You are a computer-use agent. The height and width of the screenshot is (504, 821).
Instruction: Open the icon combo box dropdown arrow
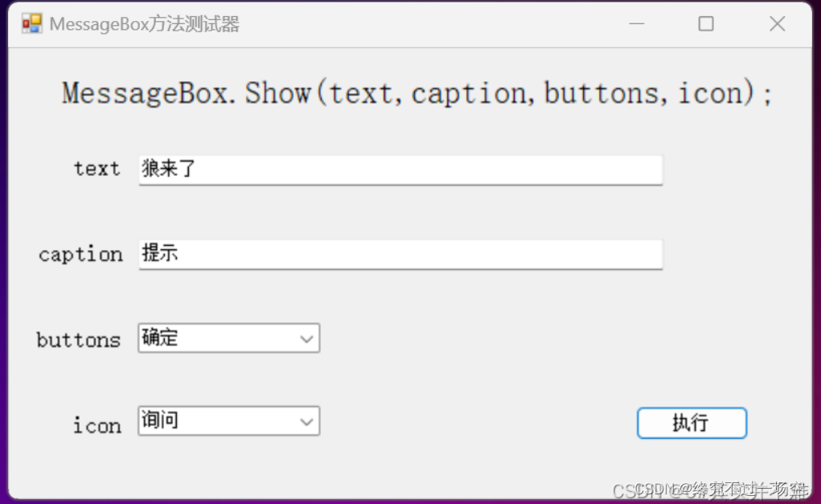click(306, 421)
